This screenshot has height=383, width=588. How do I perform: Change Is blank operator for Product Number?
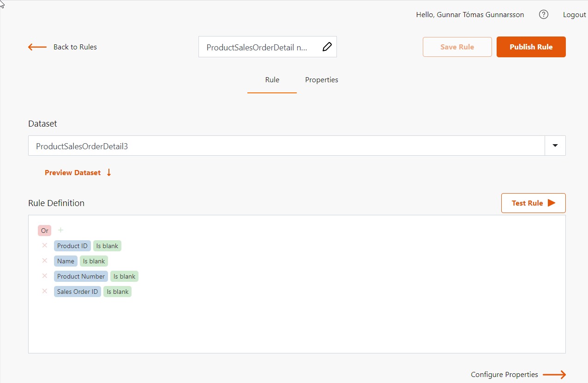(124, 276)
